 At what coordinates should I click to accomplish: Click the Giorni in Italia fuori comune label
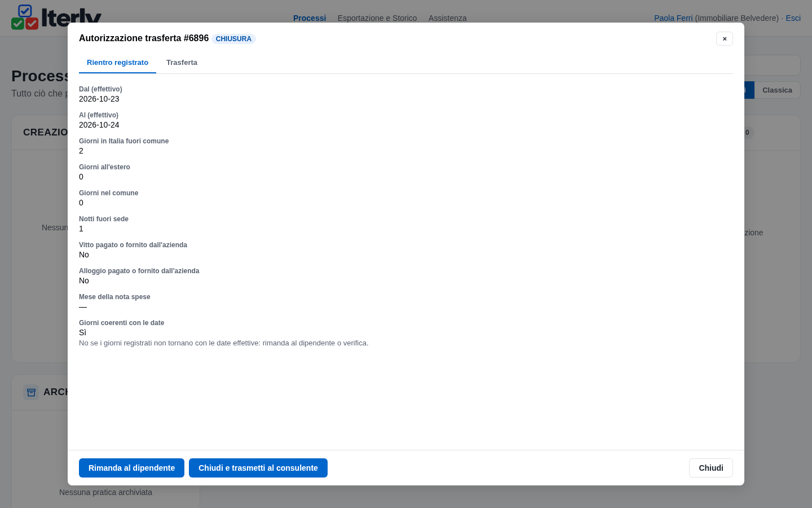click(123, 141)
